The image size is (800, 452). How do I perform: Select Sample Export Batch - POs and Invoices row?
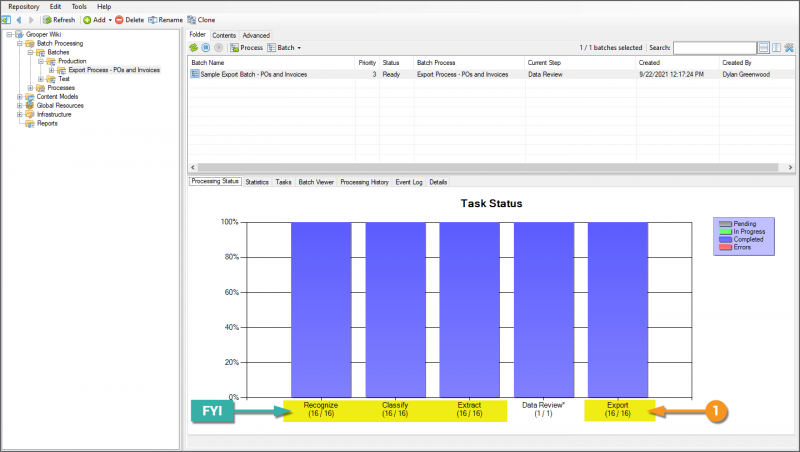(491, 74)
